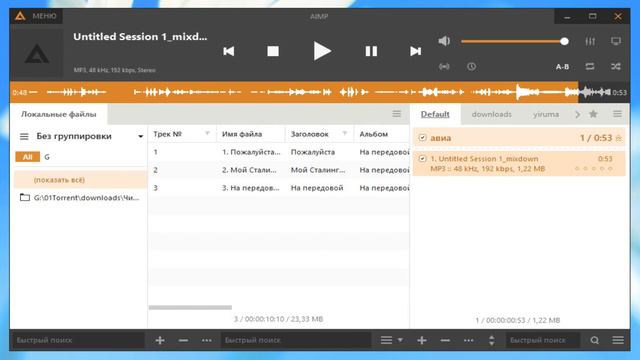This screenshot has height=360, width=640.
Task: Switch to the Default playlist tab
Action: (x=435, y=114)
